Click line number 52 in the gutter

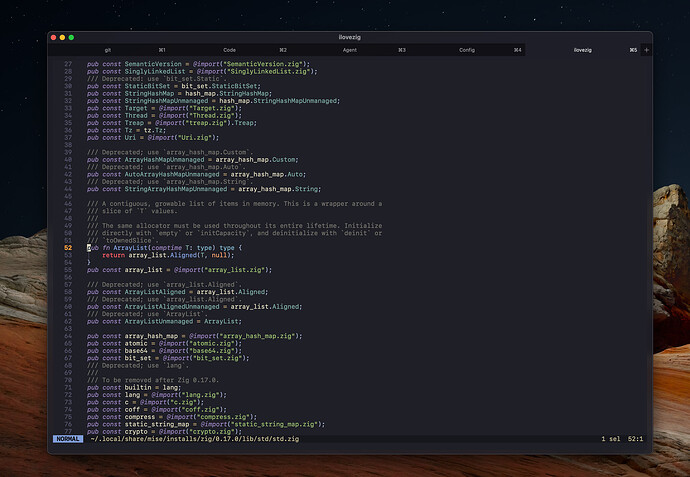[68, 248]
